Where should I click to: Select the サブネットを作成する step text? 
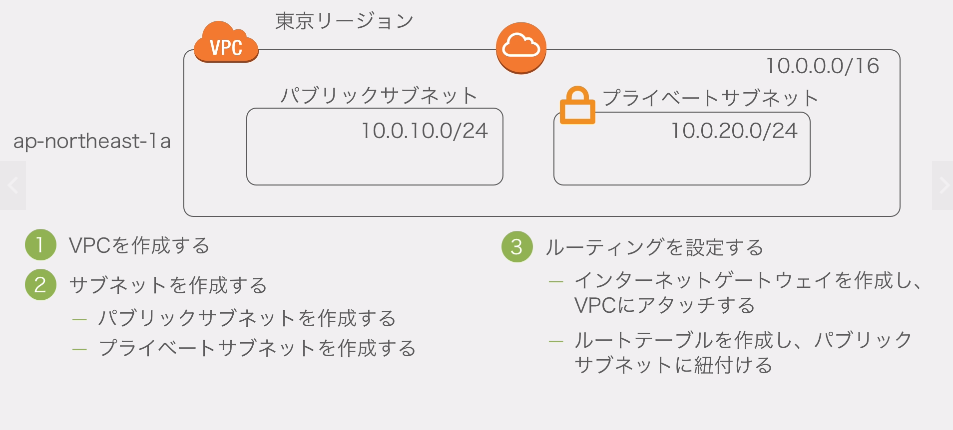pos(168,285)
